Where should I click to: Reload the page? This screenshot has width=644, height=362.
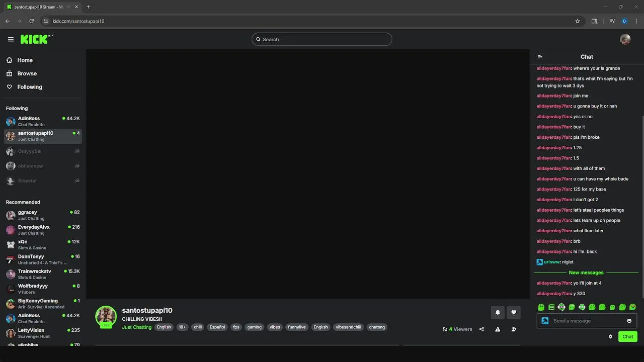31,21
